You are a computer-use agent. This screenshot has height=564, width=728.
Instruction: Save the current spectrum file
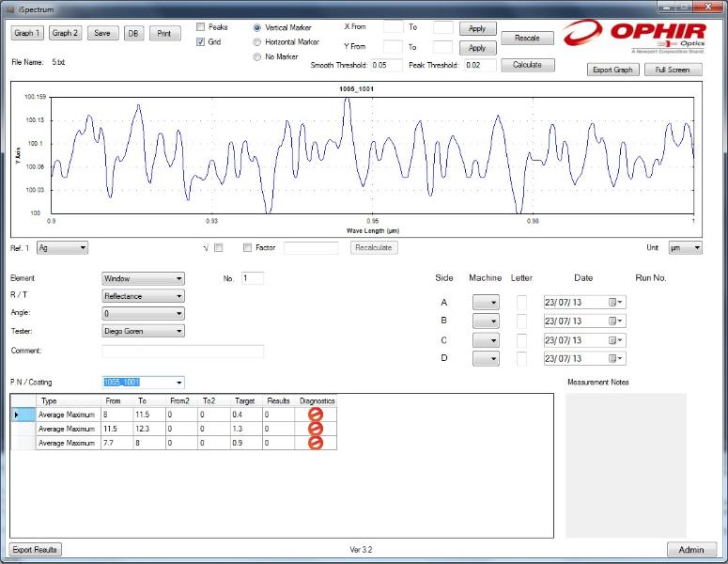coord(102,33)
